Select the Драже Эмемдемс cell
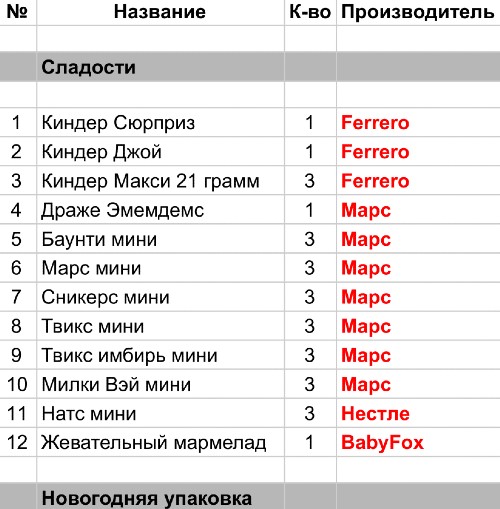Image resolution: width=500 pixels, height=509 pixels. click(x=160, y=210)
